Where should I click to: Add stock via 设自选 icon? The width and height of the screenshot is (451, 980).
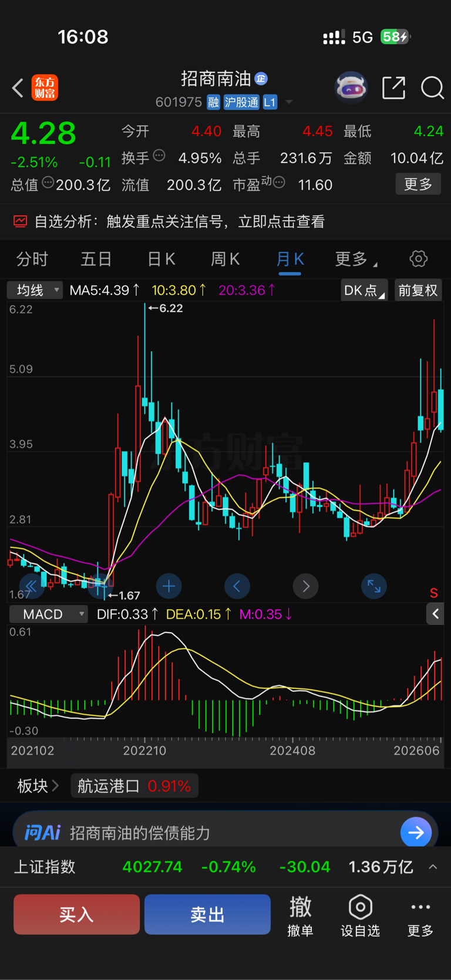(x=360, y=917)
